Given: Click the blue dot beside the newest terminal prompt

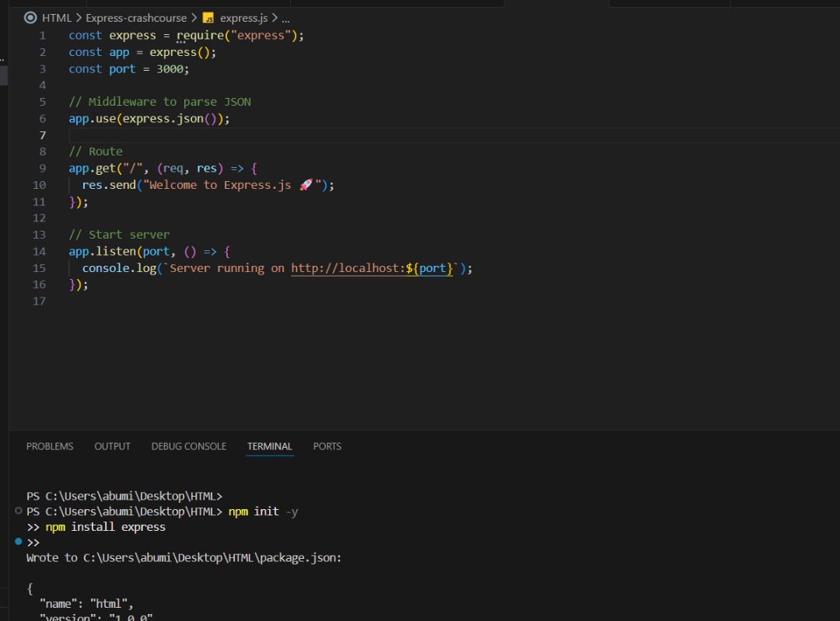Looking at the screenshot, I should click(17, 543).
